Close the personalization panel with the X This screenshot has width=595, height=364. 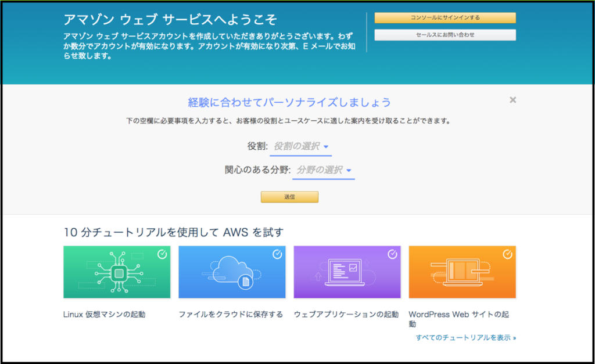click(x=512, y=100)
